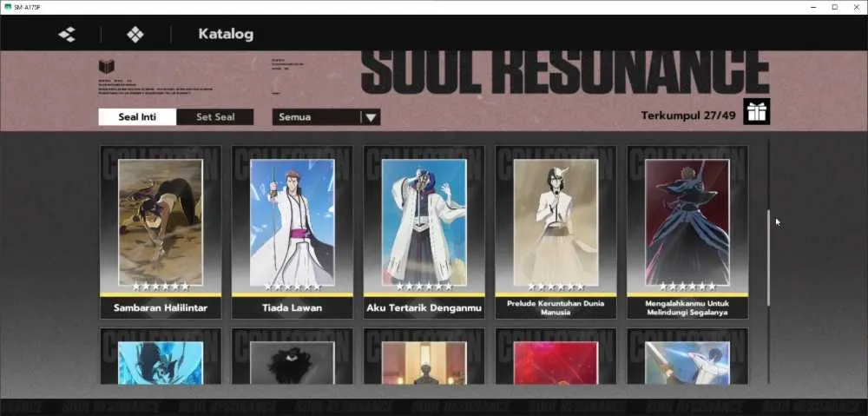Image resolution: width=868 pixels, height=416 pixels.
Task: Open the book icon under the header
Action: [106, 67]
